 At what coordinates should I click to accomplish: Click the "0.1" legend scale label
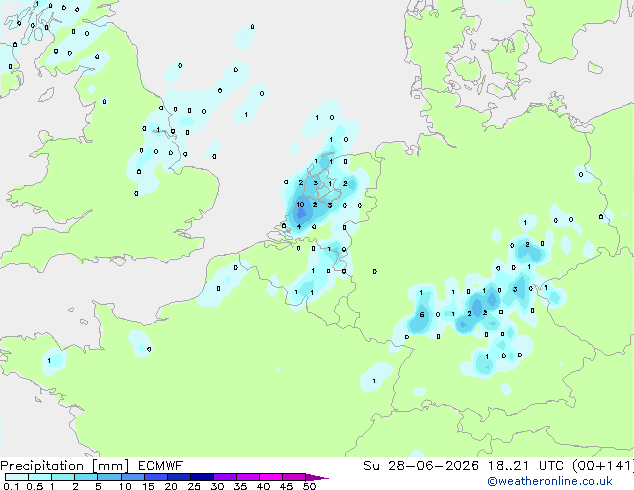[11, 486]
